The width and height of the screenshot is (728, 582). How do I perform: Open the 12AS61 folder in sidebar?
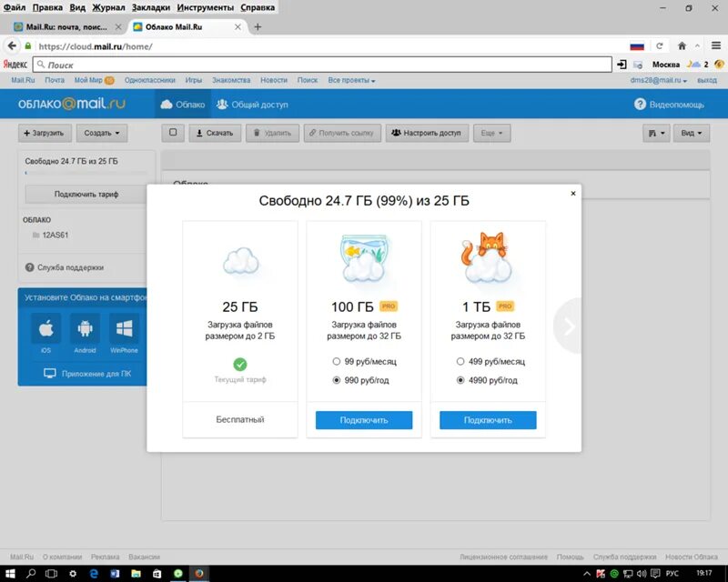point(50,235)
